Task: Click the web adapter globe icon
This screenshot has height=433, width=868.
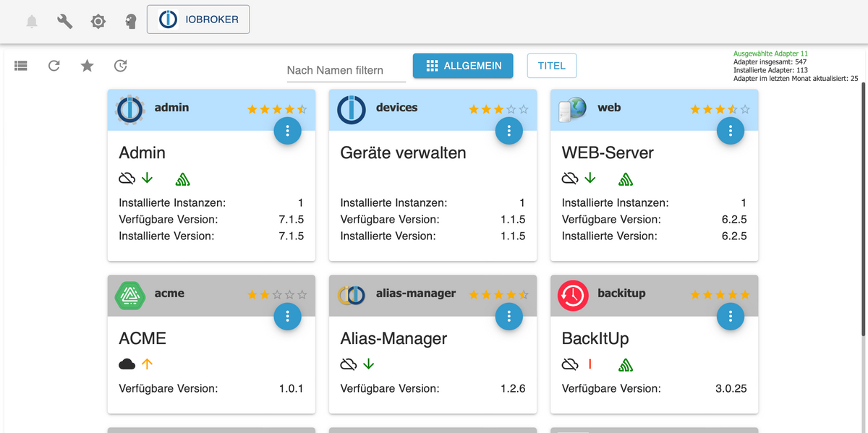Action: click(x=572, y=109)
